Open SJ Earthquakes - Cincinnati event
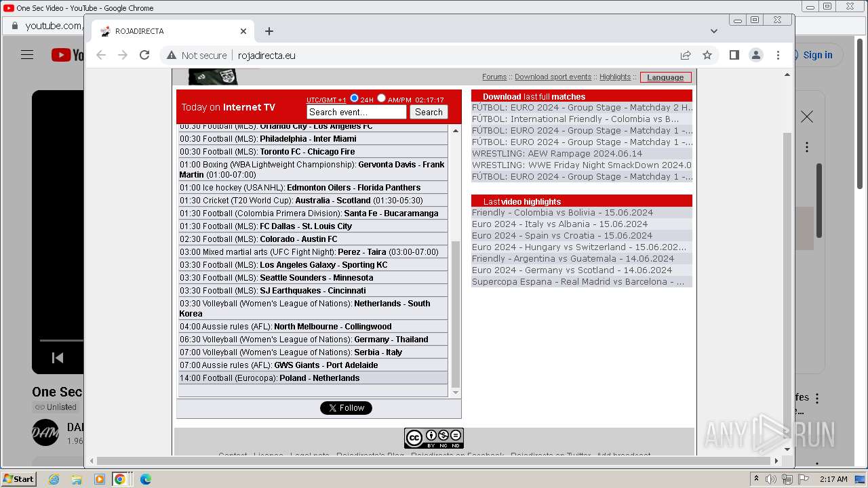 313,291
